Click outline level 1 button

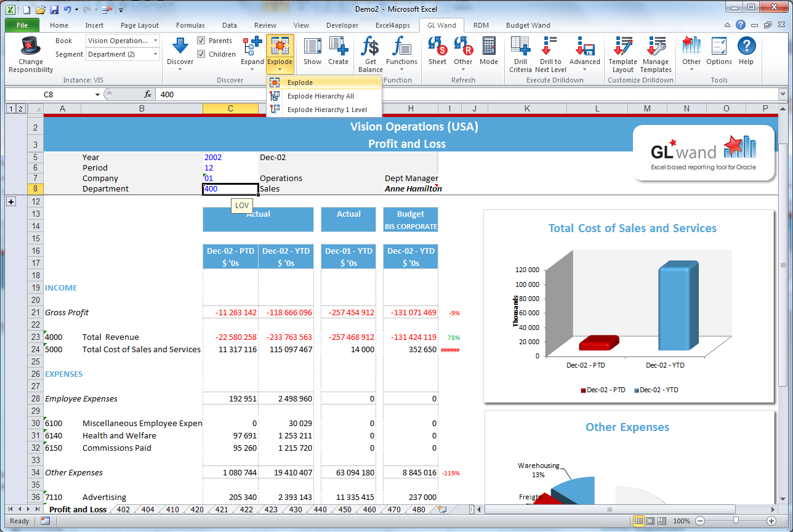10,109
